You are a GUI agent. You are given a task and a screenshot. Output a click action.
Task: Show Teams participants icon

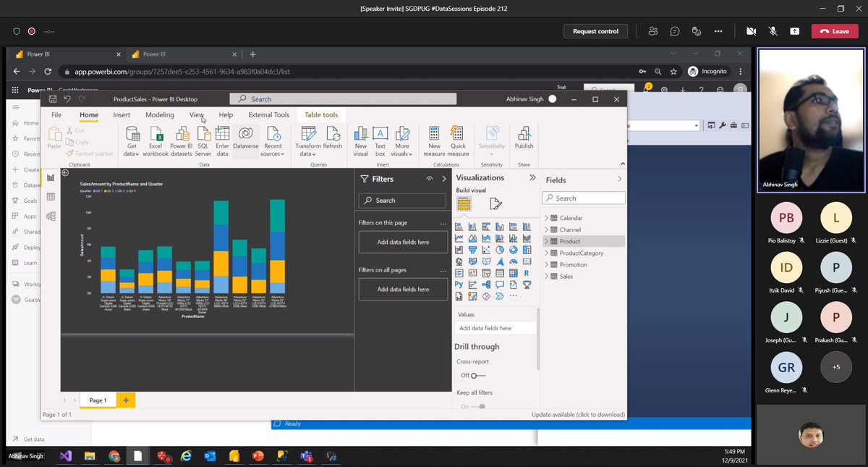[x=654, y=31]
